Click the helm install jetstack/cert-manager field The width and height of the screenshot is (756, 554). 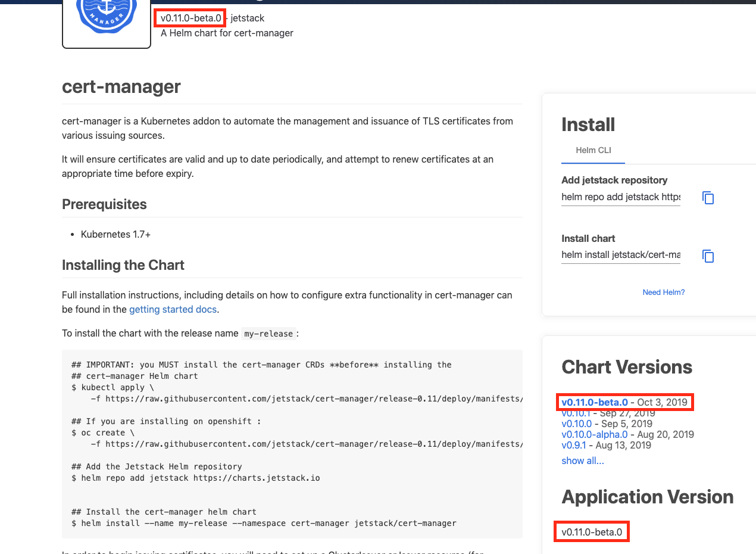621,256
